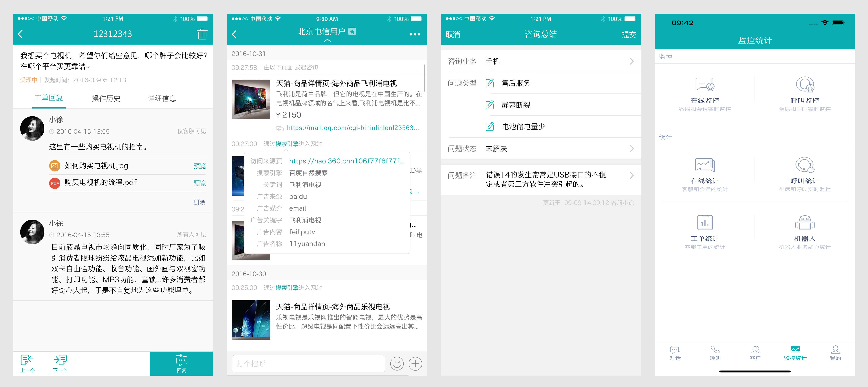Preview 如何购买电视机.jpg attachment
Screen dimensions: 868x387
click(x=200, y=166)
